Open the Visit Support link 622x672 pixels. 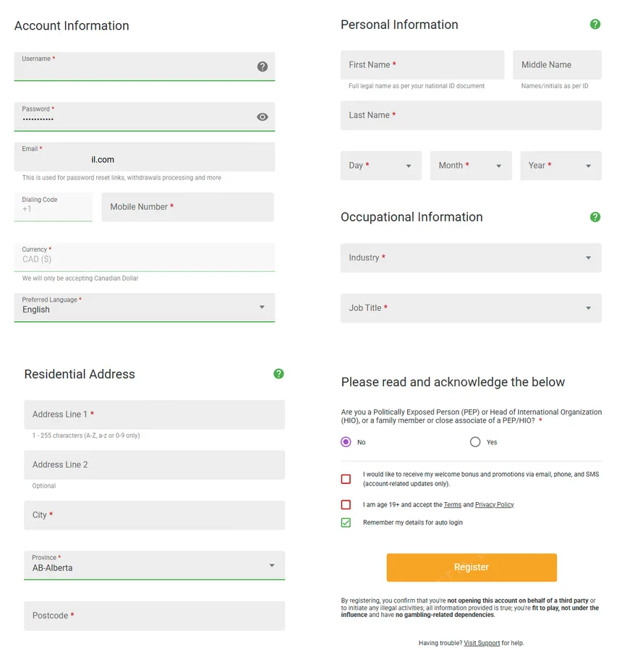[482, 642]
